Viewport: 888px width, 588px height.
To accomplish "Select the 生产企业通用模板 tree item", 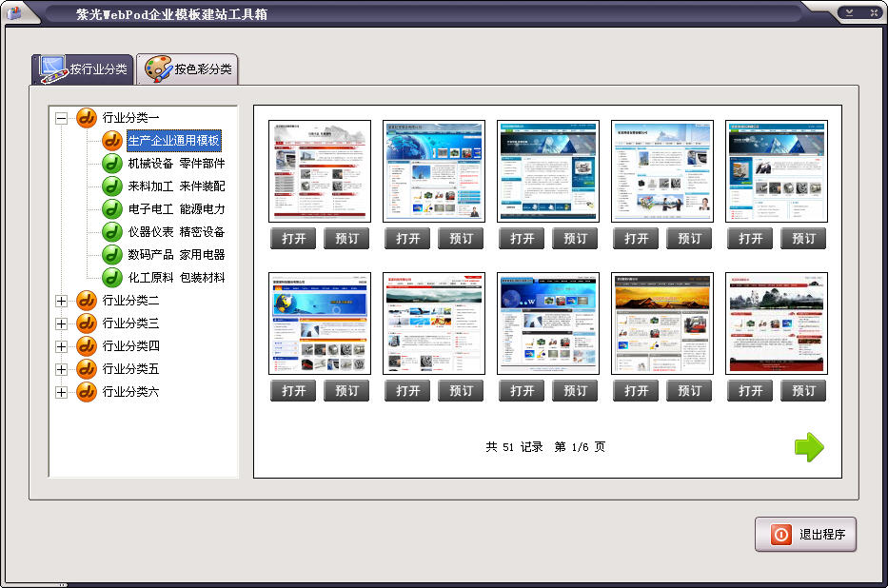I will pyautogui.click(x=174, y=141).
